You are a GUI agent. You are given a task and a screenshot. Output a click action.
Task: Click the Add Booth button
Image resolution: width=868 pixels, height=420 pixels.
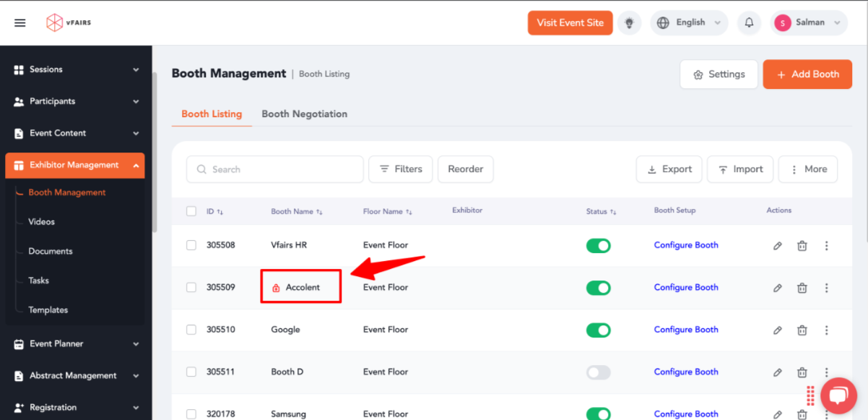tap(807, 74)
